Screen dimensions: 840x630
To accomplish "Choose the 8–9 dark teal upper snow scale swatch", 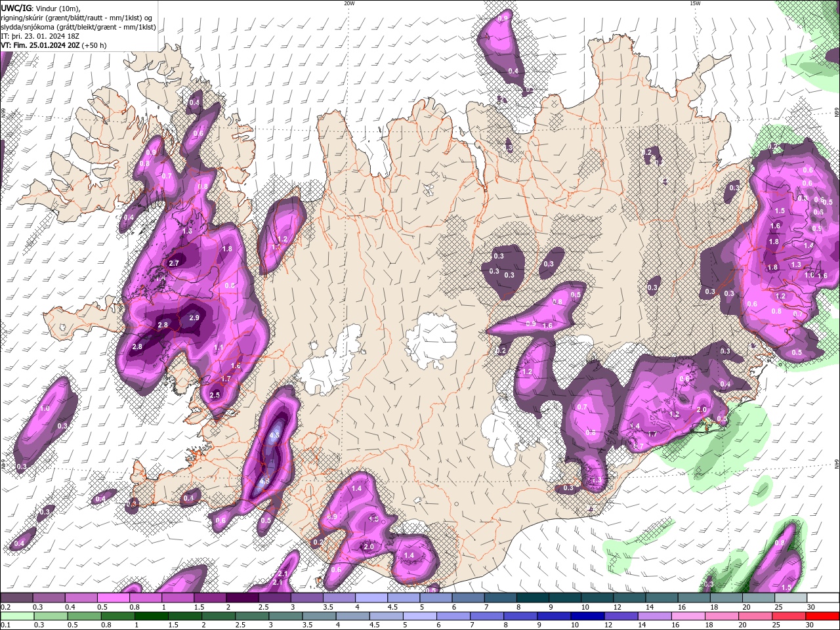I will [532, 598].
